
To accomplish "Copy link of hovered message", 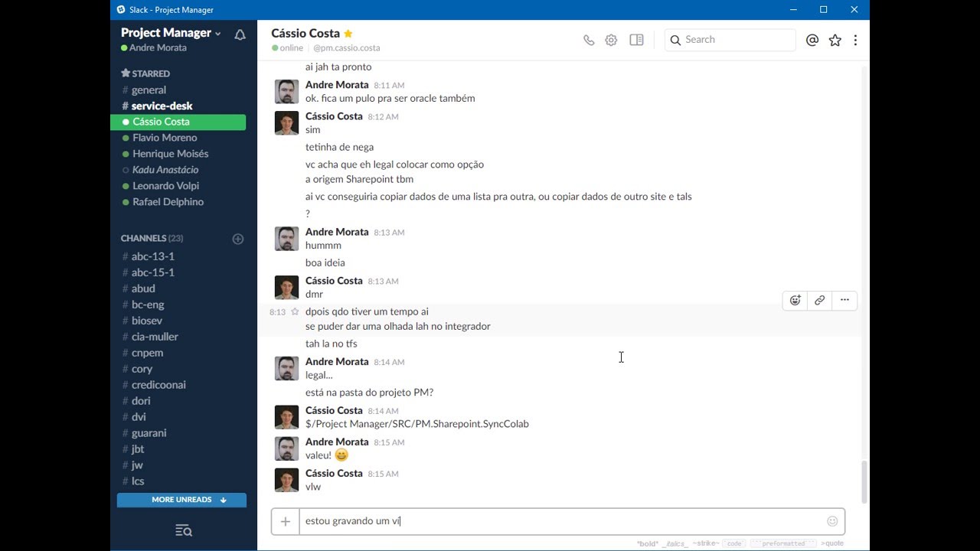I will [x=819, y=300].
